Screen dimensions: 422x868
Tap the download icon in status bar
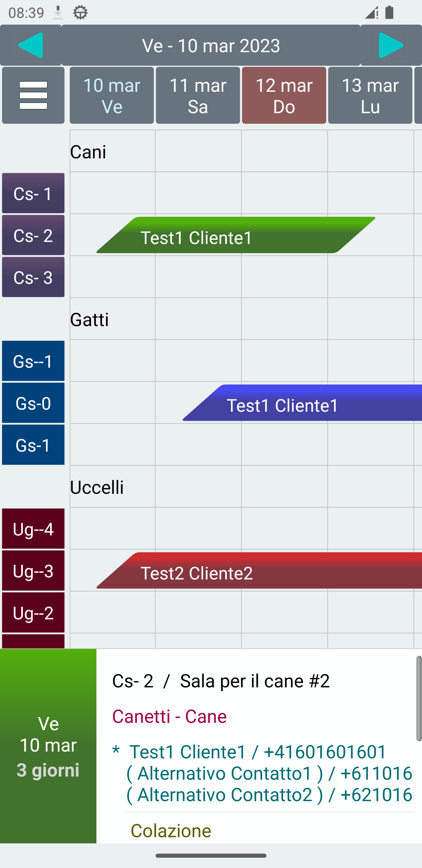[58, 13]
